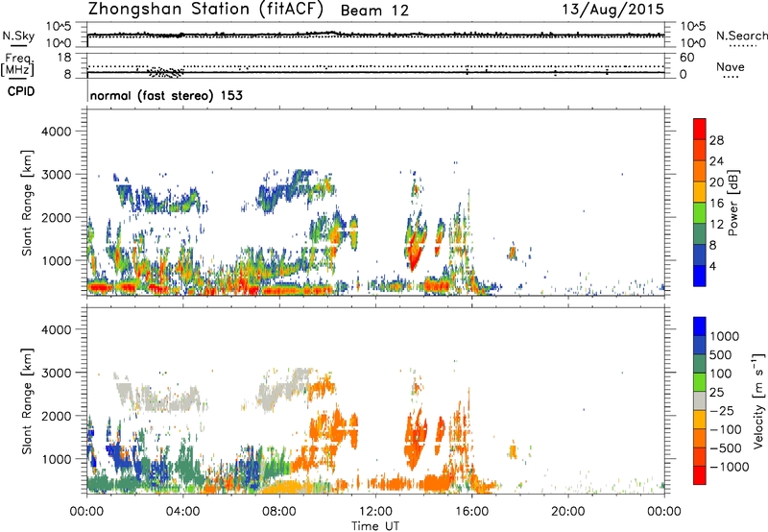Click the power colorbar value '16'
768x532 pixels.
716,204
